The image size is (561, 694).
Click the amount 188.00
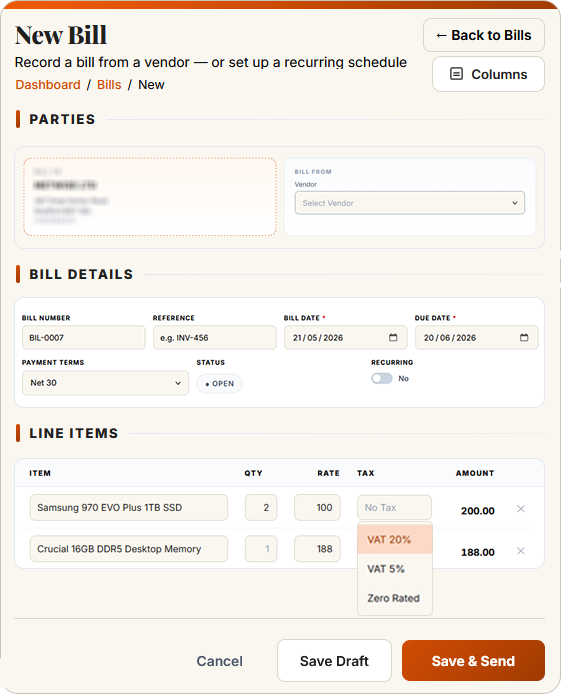click(477, 552)
